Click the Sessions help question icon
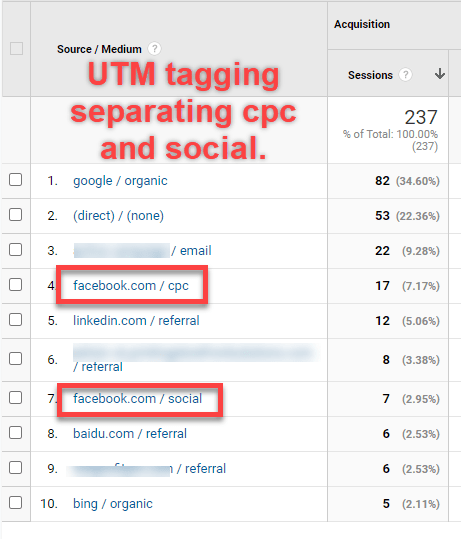The height and width of the screenshot is (539, 461). pyautogui.click(x=405, y=75)
